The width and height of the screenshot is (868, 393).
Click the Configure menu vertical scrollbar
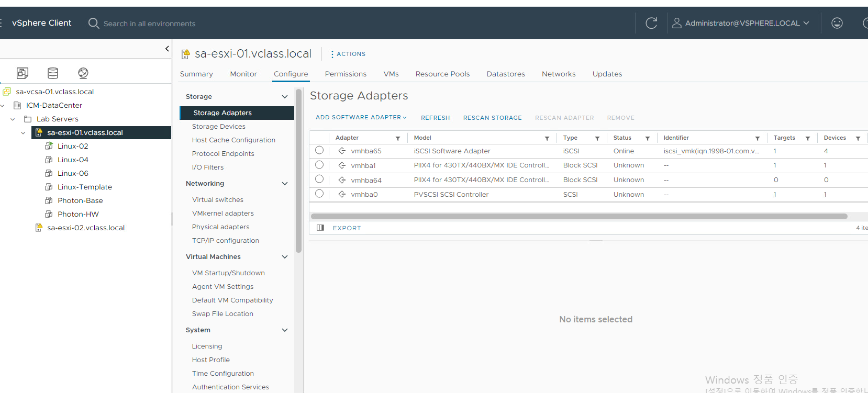tap(298, 171)
